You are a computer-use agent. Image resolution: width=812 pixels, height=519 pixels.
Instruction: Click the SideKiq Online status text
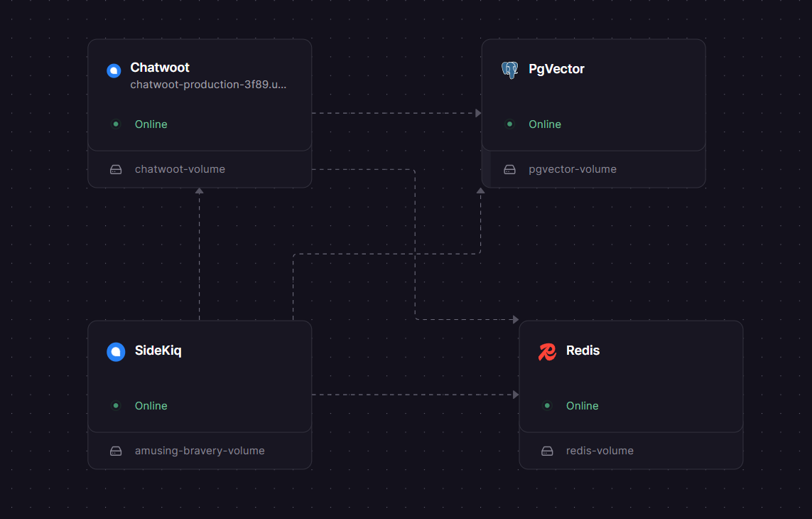coord(151,405)
